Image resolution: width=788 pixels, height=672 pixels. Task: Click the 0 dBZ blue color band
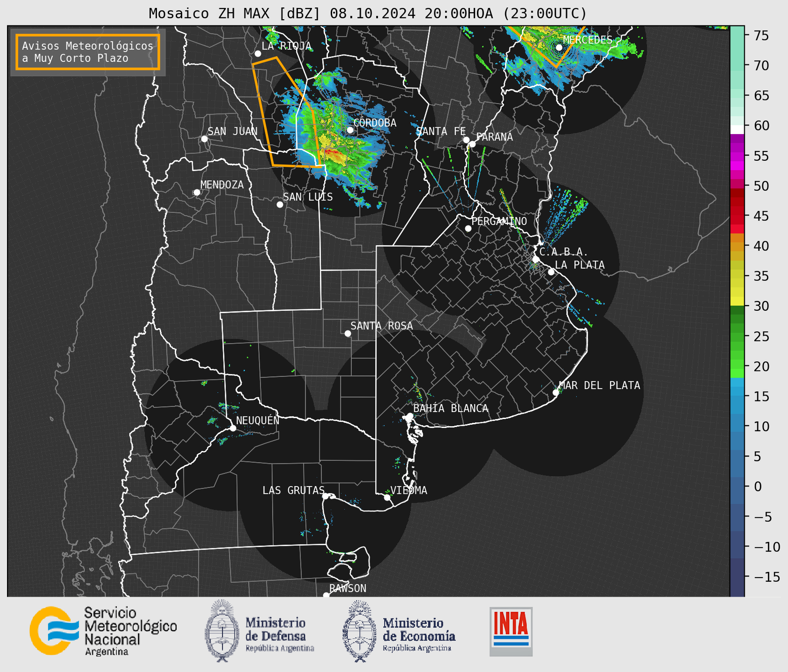tap(737, 486)
